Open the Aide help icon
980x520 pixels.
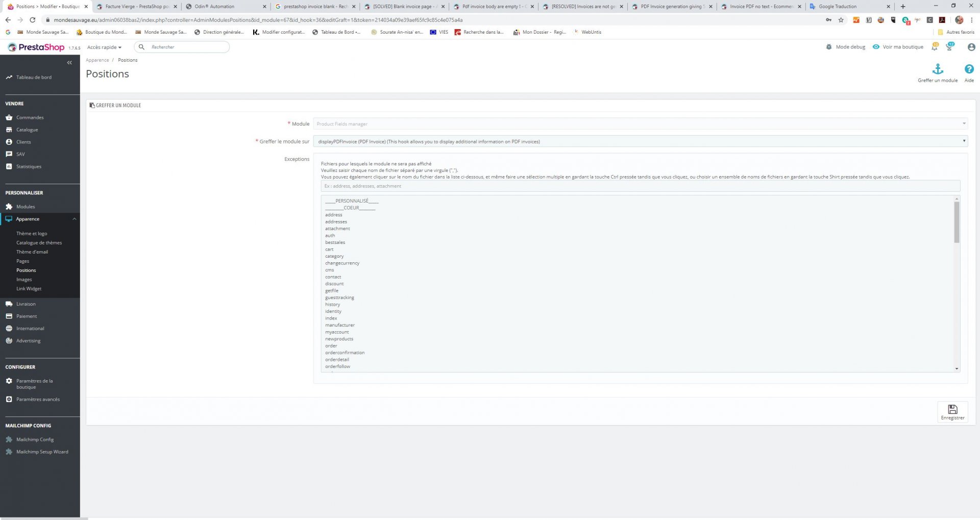pos(969,69)
